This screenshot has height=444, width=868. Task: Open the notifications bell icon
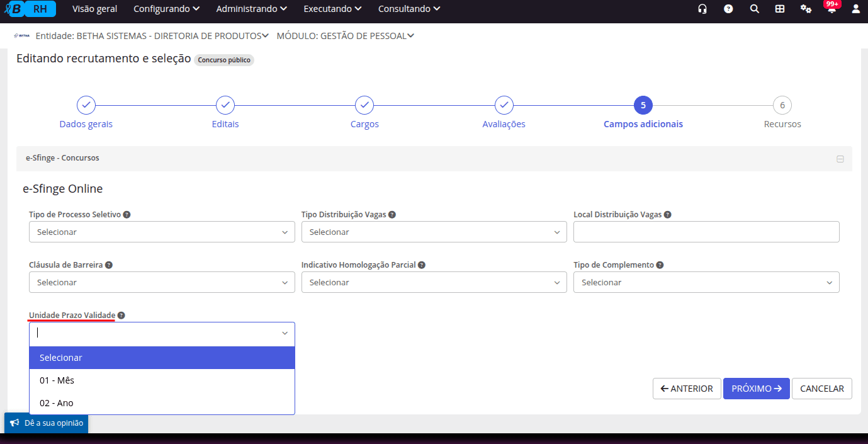pyautogui.click(x=831, y=9)
